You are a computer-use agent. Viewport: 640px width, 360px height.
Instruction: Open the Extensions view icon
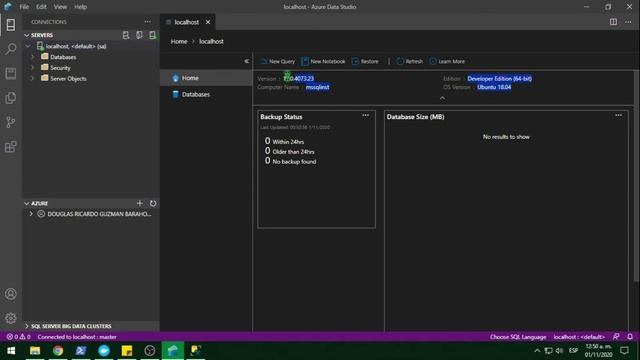click(11, 147)
